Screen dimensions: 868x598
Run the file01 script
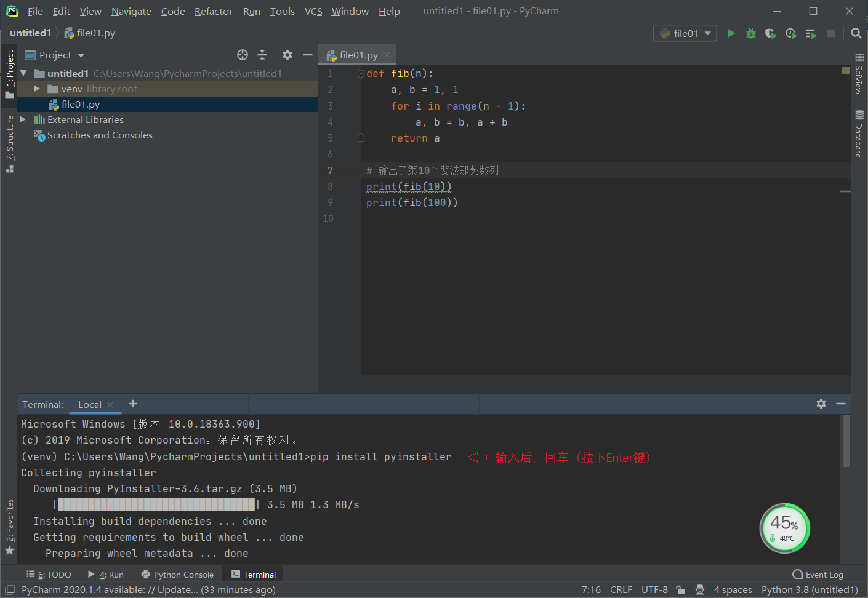tap(731, 33)
